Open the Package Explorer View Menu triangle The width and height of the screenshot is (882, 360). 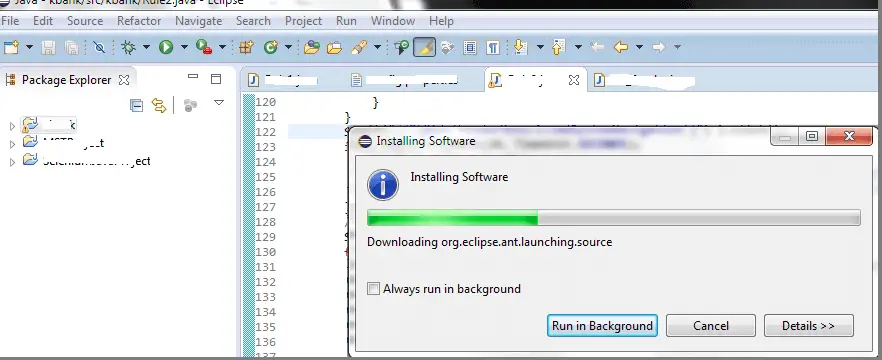point(219,102)
